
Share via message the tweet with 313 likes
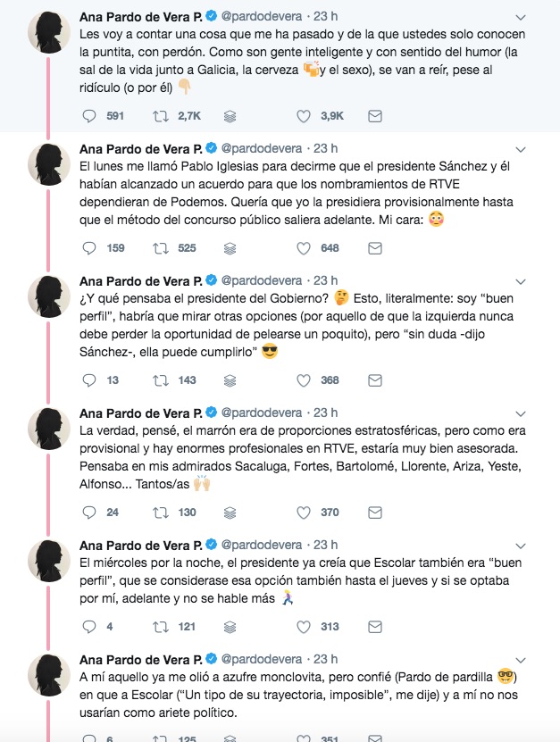coord(375,627)
